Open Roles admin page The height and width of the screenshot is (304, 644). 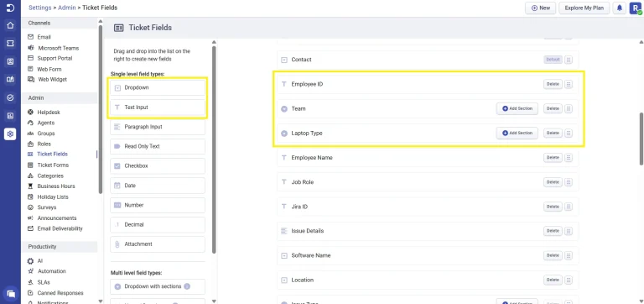click(x=44, y=144)
